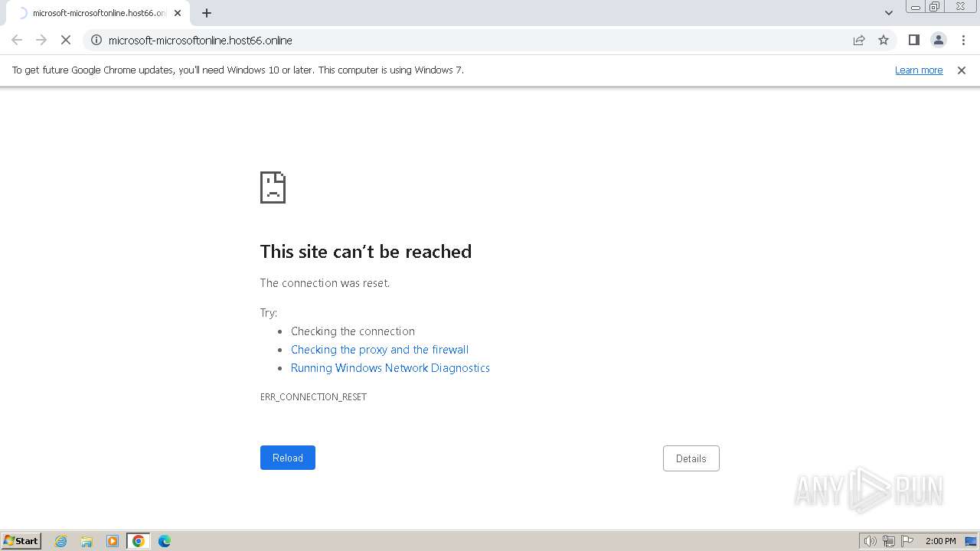Minimize the Chrome window

click(x=916, y=7)
